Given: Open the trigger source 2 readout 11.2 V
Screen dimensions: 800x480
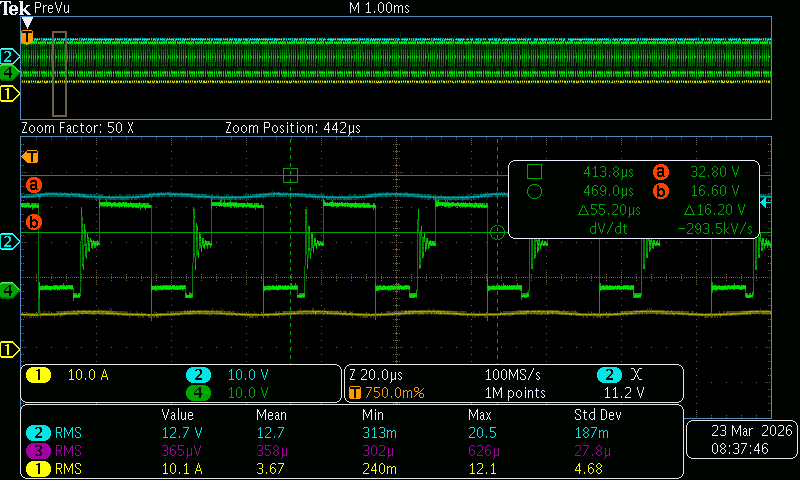Looking at the screenshot, I should (623, 384).
